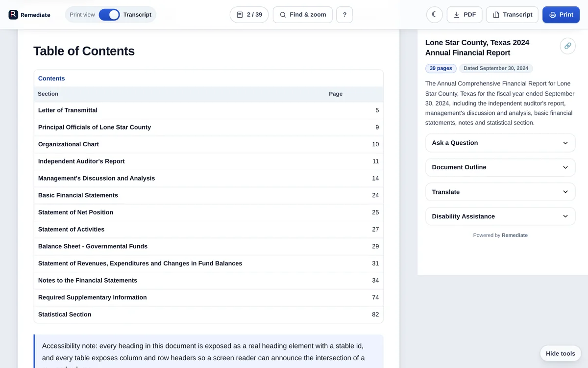The width and height of the screenshot is (588, 368).
Task: Jump to Notes to the Financial Statements
Action: 208,280
